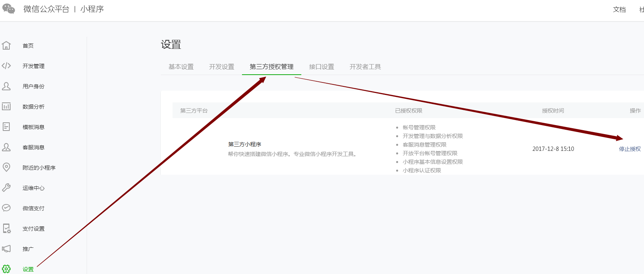Click the WeChat logo icon

tap(9, 9)
